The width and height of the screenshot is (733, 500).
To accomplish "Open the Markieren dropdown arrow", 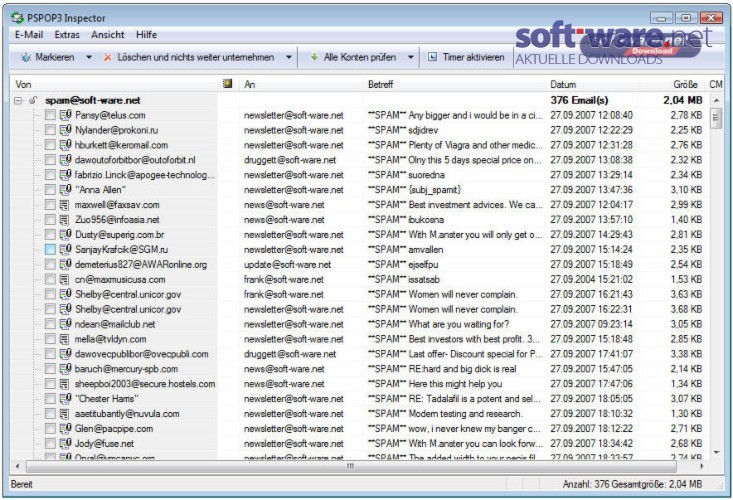I will pyautogui.click(x=89, y=57).
